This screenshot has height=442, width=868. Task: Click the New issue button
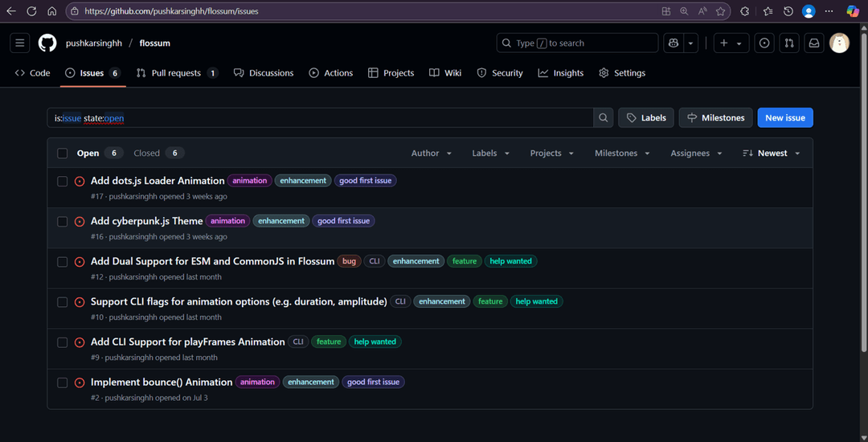(x=785, y=118)
